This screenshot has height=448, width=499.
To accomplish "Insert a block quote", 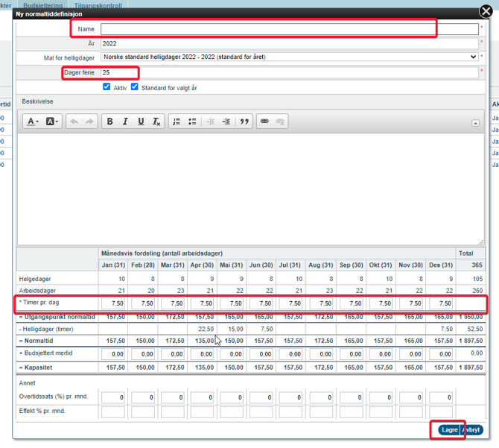I will pyautogui.click(x=244, y=122).
